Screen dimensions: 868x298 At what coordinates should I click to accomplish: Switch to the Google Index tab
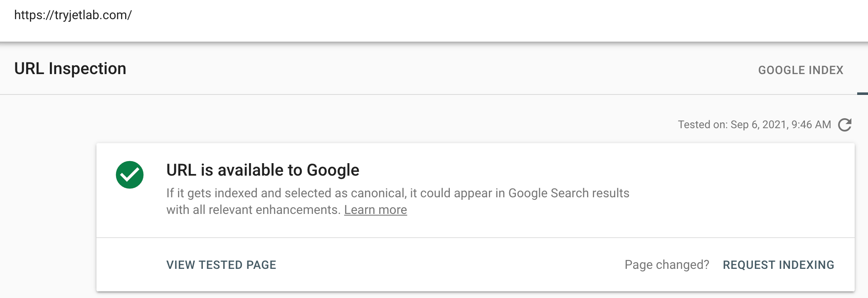tap(800, 70)
